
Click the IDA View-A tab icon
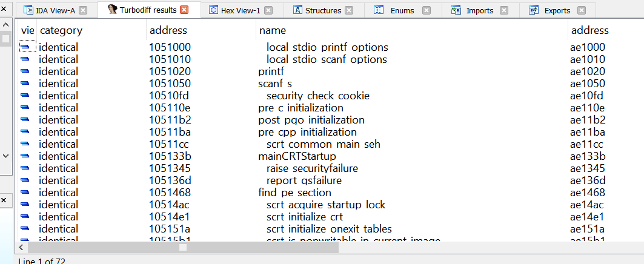tap(28, 10)
